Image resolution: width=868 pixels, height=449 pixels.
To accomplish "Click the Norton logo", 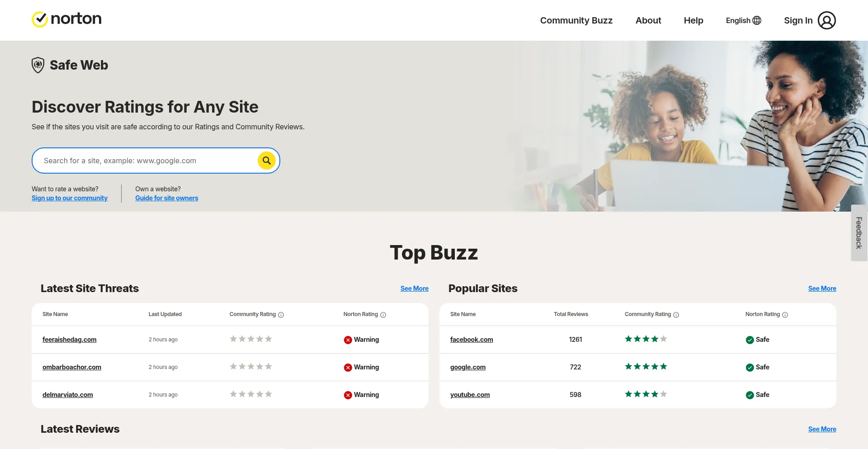I will (66, 19).
